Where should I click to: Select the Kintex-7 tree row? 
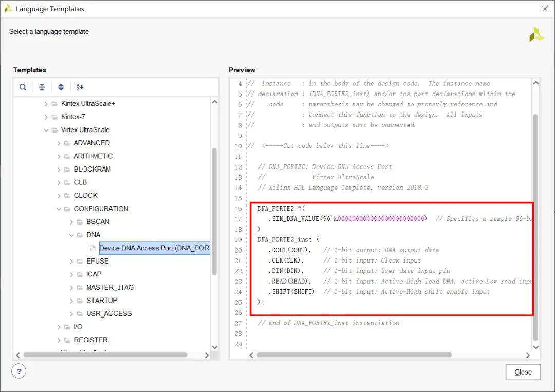click(x=73, y=117)
